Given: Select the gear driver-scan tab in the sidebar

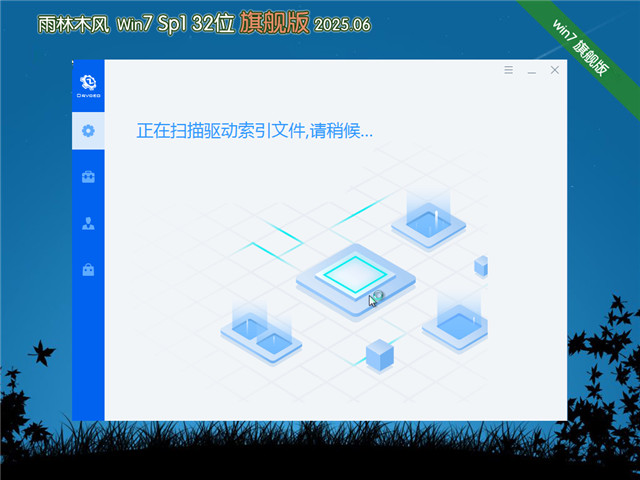Looking at the screenshot, I should 88,131.
